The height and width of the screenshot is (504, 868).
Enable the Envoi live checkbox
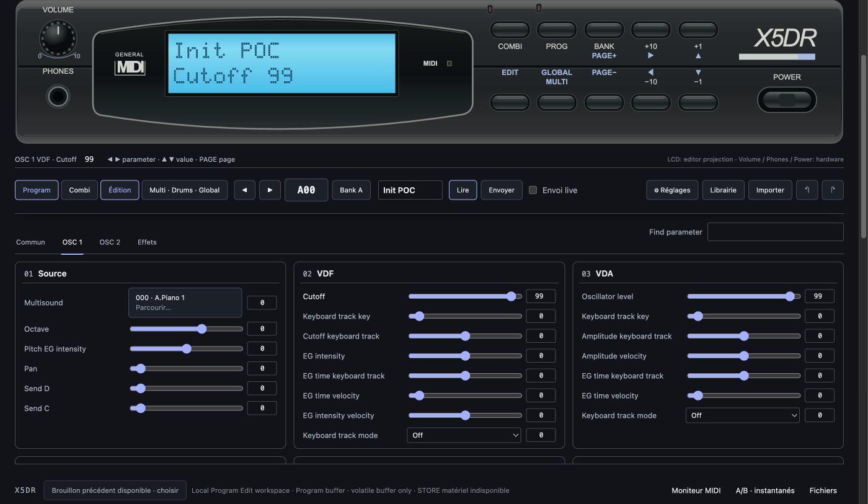(533, 190)
